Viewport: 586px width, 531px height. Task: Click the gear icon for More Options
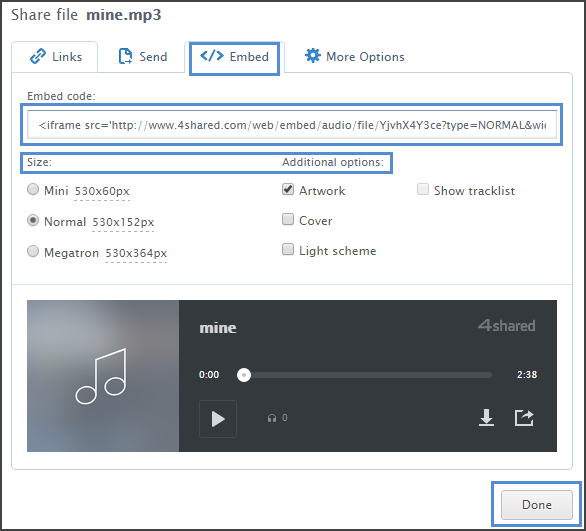312,56
